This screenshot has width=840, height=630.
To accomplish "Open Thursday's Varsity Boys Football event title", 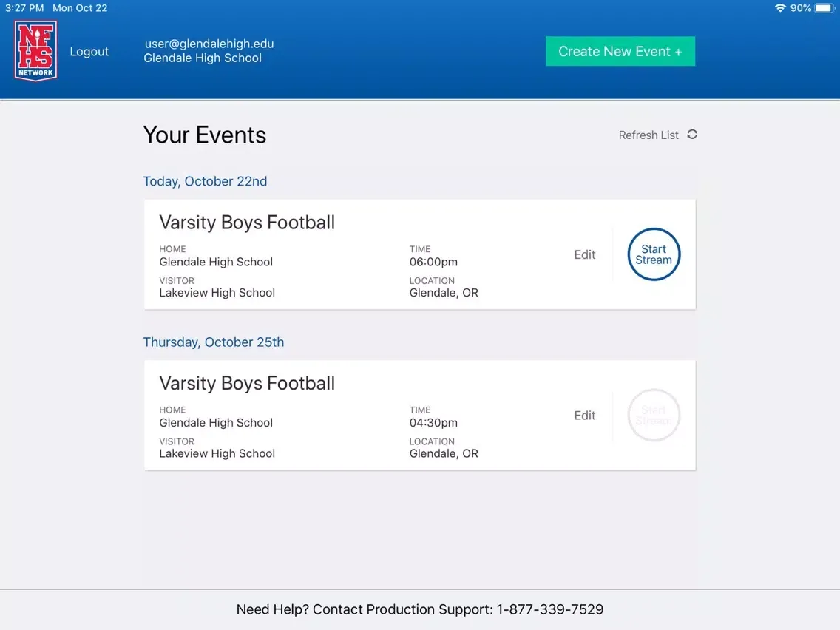I will [247, 383].
